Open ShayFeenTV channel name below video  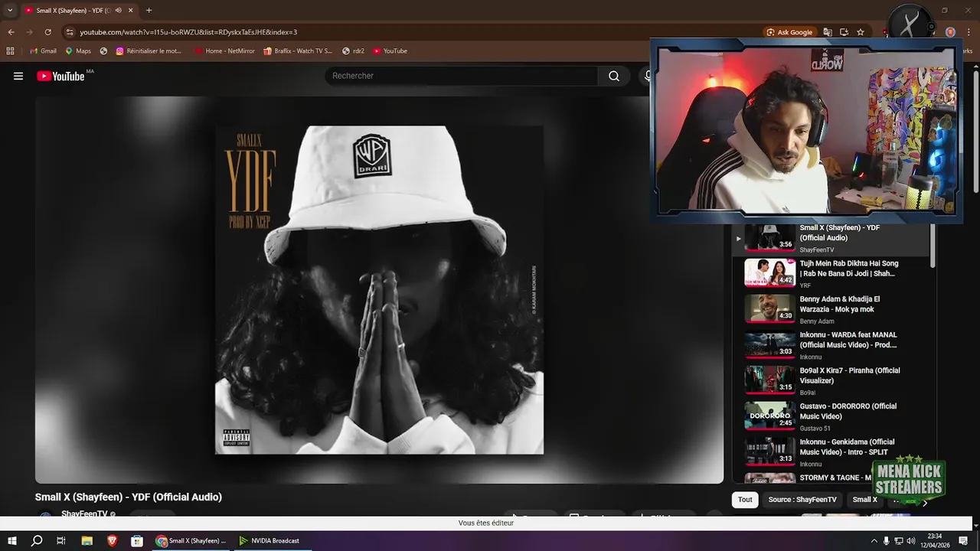pos(84,514)
